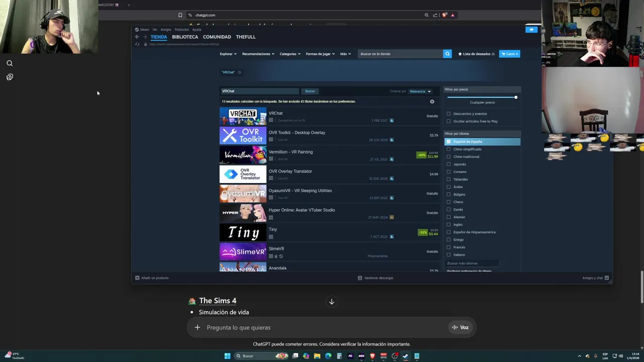Check Chino simplificado language filter
The height and width of the screenshot is (362, 644).
[x=449, y=149]
